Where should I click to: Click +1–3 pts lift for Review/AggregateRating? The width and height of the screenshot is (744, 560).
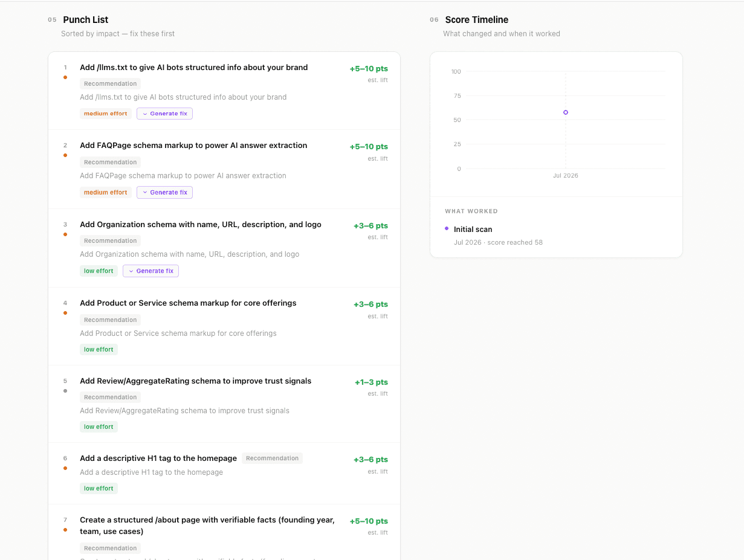click(371, 382)
